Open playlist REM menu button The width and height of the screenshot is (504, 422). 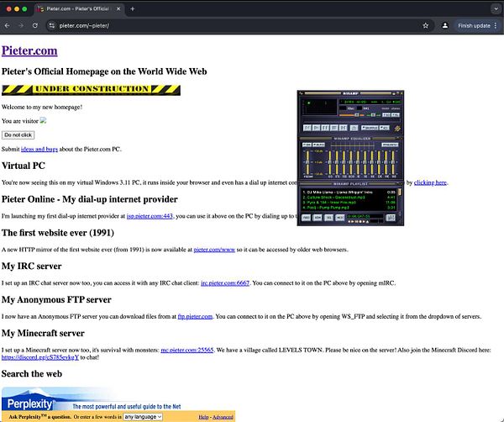tap(318, 218)
